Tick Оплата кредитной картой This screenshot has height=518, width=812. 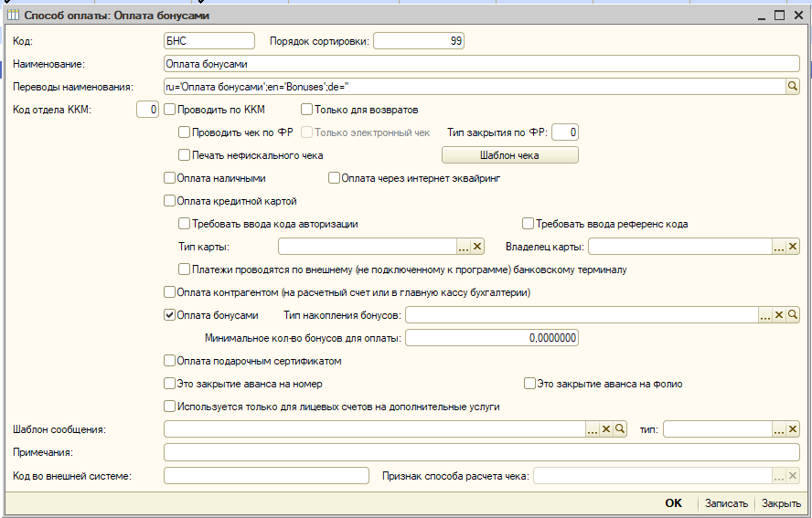click(169, 201)
